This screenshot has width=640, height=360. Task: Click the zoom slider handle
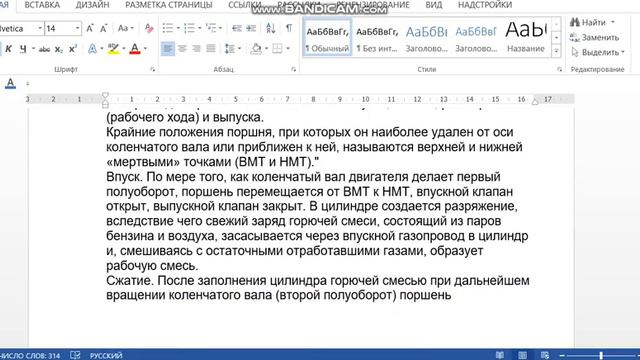pos(601,356)
